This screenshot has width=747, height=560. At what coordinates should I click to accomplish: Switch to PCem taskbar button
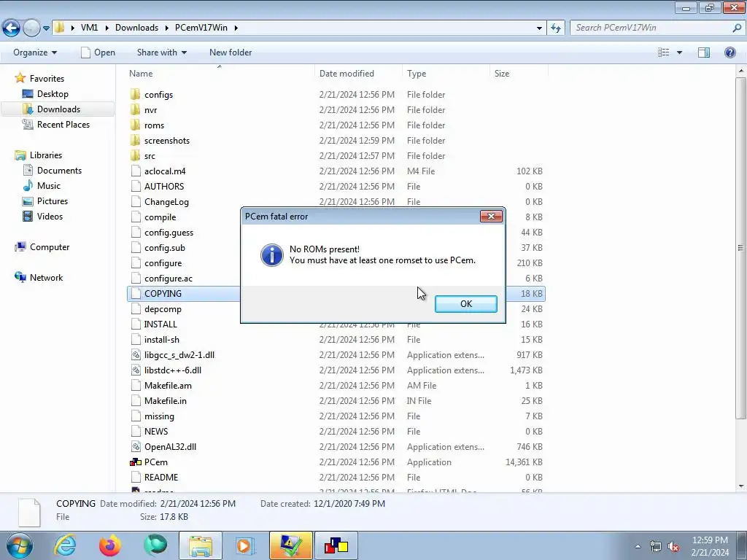click(x=336, y=545)
